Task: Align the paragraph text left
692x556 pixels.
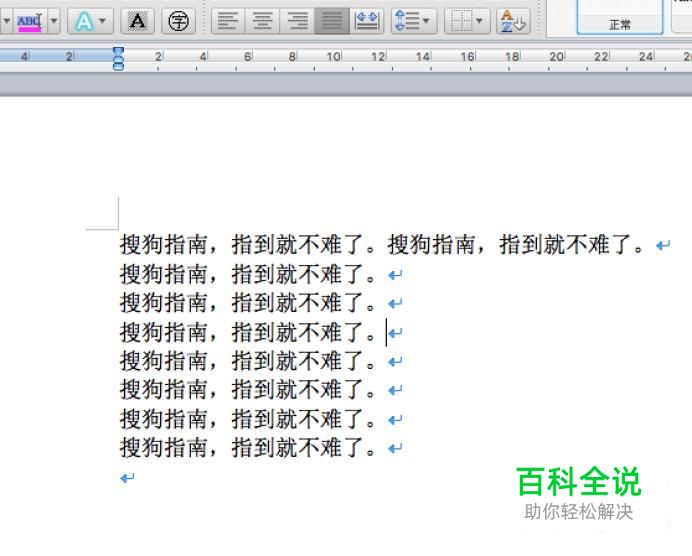Action: click(x=228, y=21)
